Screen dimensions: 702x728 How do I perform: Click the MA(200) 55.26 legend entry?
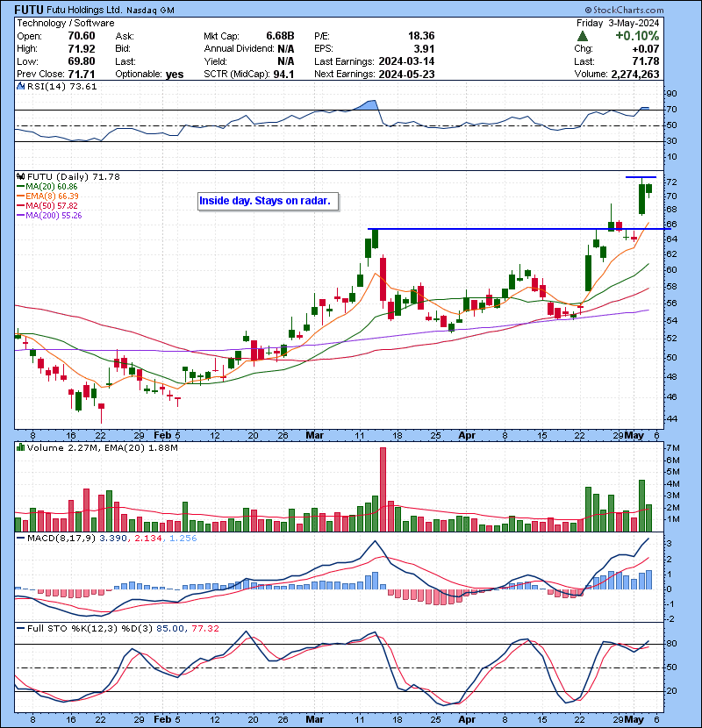(49, 216)
